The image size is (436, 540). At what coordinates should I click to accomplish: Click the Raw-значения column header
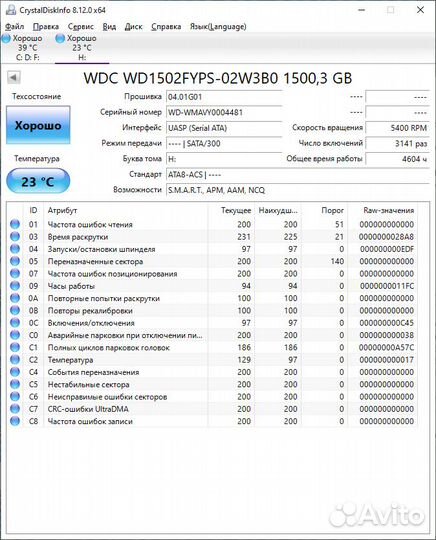point(382,210)
